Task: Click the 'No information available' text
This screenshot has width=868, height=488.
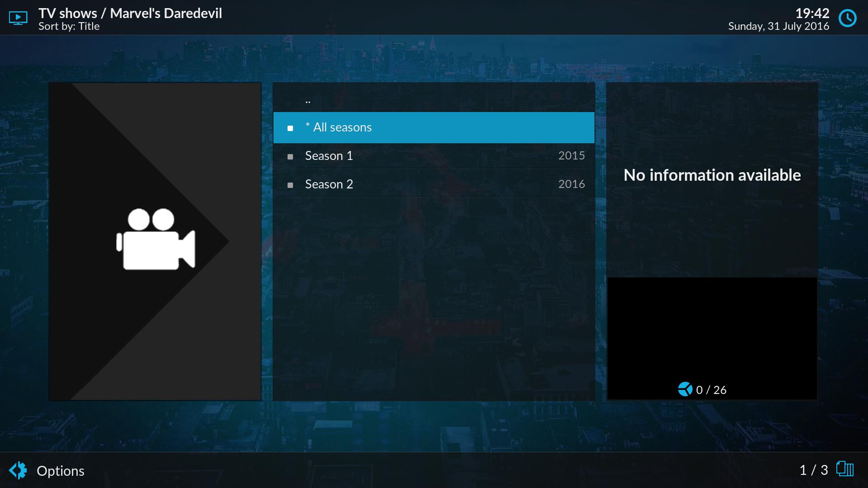Action: tap(712, 175)
